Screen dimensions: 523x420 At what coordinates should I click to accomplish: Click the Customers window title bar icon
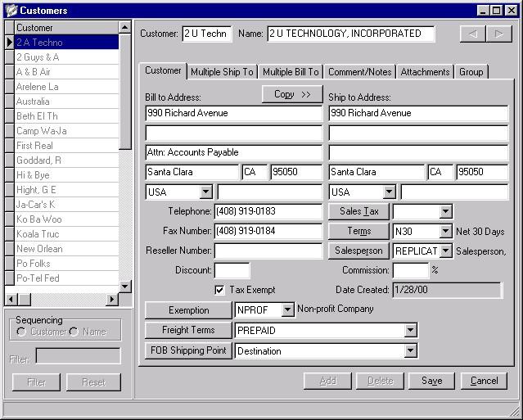[x=9, y=11]
